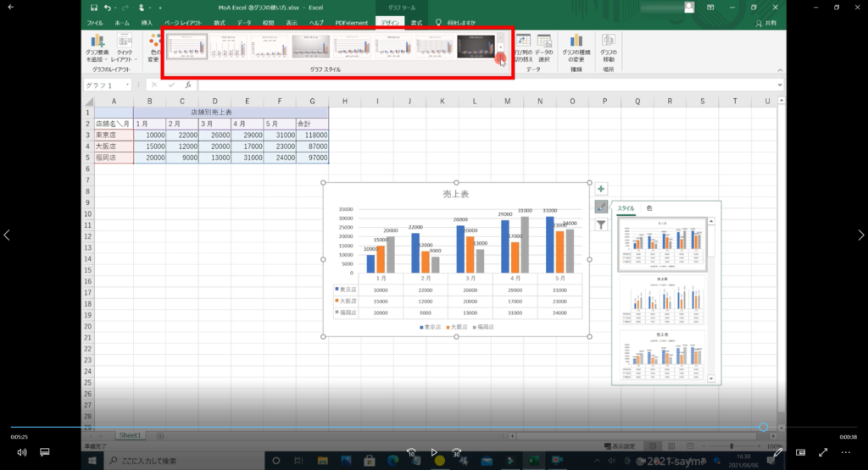The height and width of the screenshot is (470, 868).
Task: Open the 挿入 ribbon tab
Action: (x=147, y=23)
